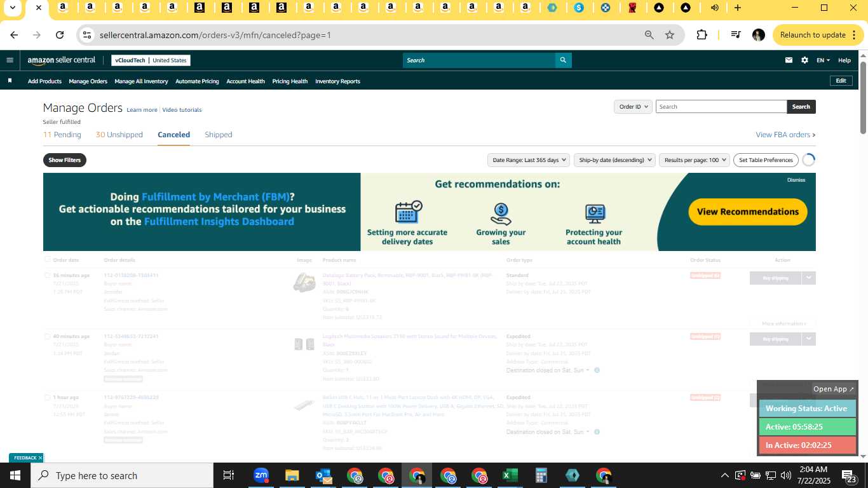Click the View Recommendations button
Viewport: 868px width, 488px height.
click(x=748, y=212)
